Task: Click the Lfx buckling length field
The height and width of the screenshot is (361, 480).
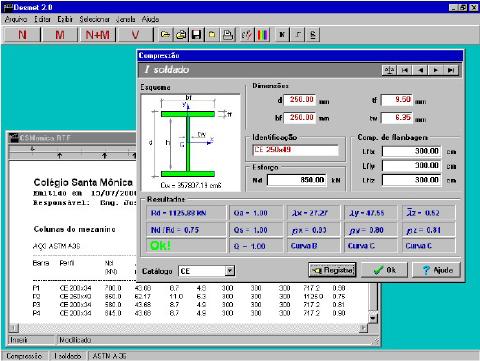Action: click(412, 151)
